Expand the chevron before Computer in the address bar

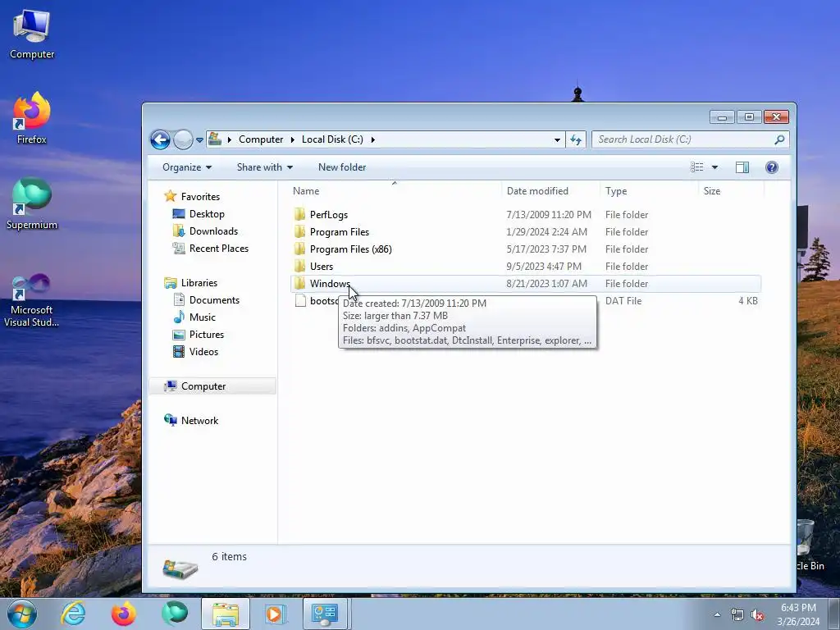(230, 139)
